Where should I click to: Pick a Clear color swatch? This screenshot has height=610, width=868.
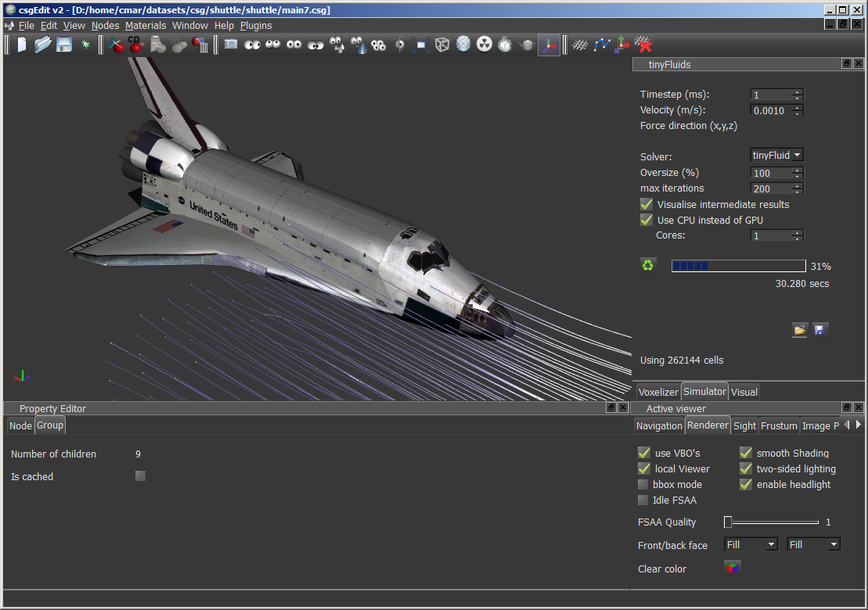click(x=732, y=568)
